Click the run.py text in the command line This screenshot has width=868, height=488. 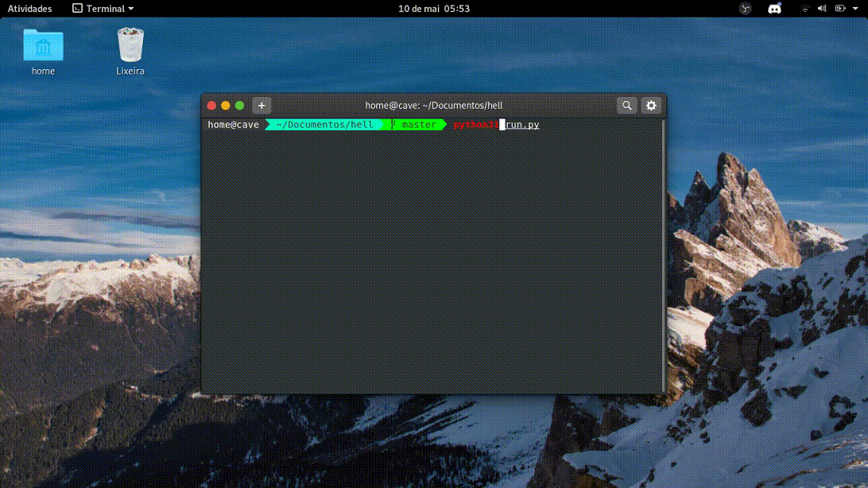(x=522, y=125)
